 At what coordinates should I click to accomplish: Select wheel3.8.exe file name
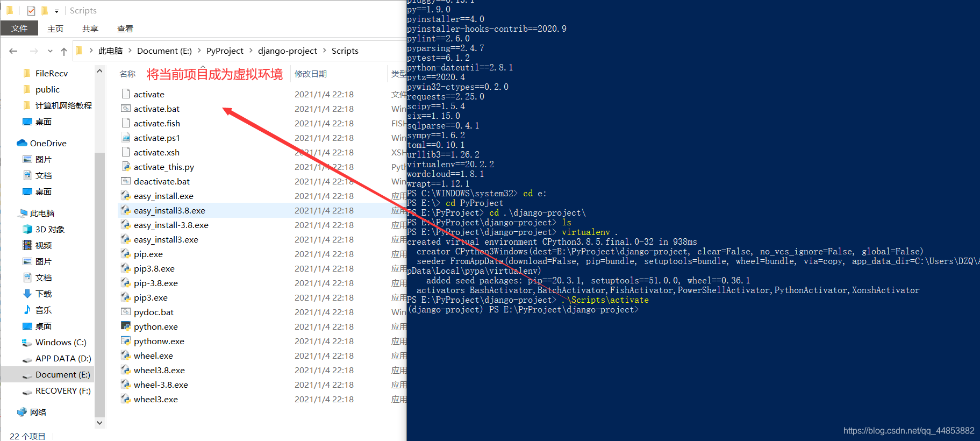click(x=159, y=370)
